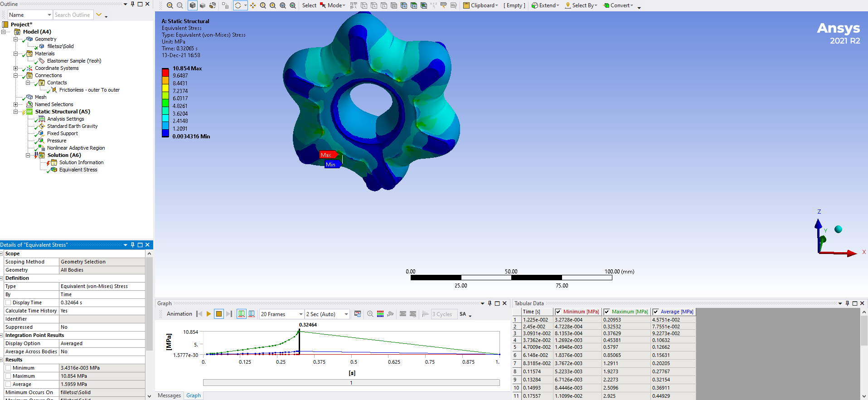Select the Nonlinear Adaptive Region item
The height and width of the screenshot is (400, 868).
[76, 148]
